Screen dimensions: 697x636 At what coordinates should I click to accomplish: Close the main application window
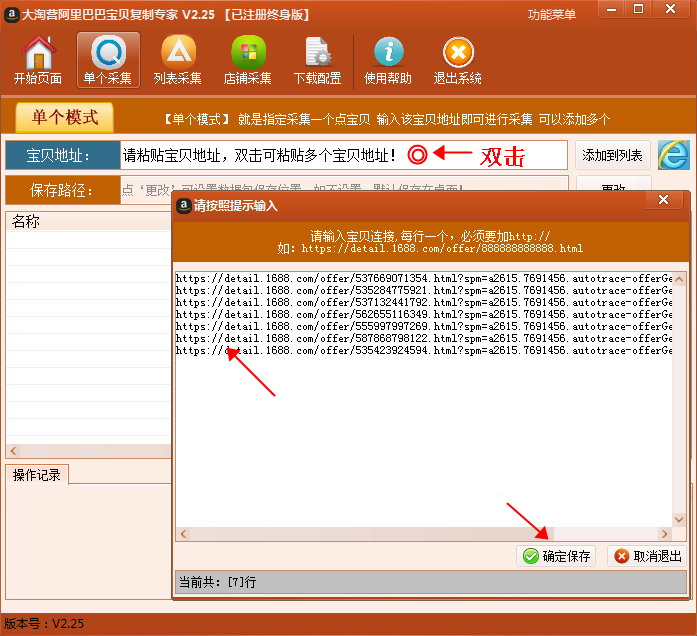670,9
